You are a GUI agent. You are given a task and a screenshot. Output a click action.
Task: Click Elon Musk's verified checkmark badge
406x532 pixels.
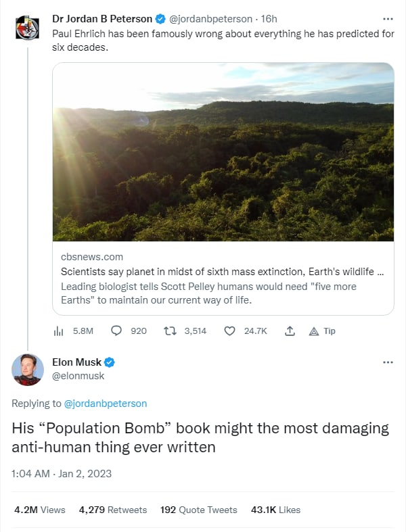pos(109,362)
